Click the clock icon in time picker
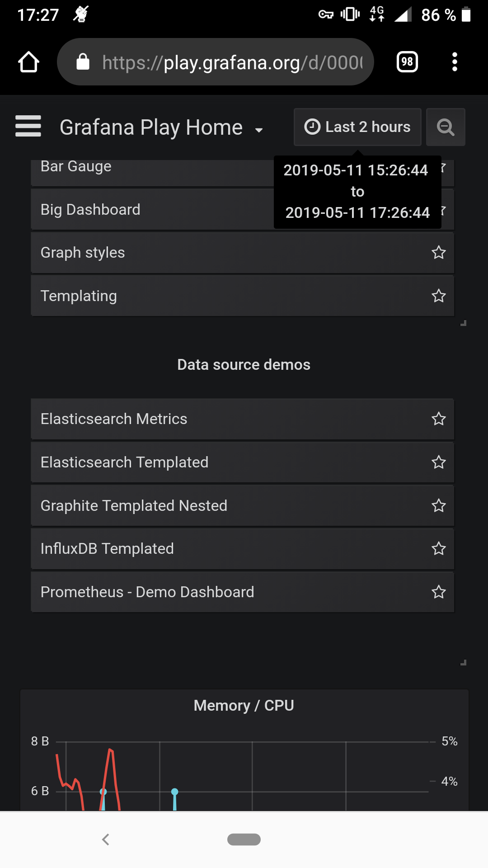Screen dimensions: 488x868 (x=312, y=127)
